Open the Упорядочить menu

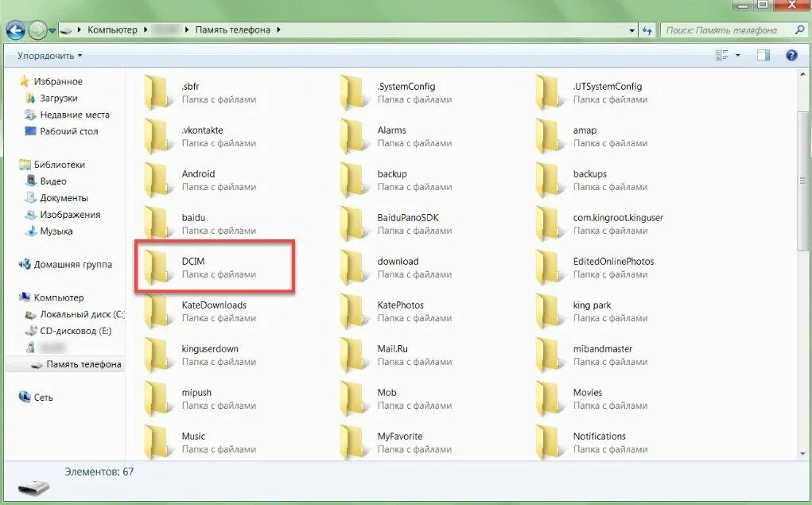point(50,56)
